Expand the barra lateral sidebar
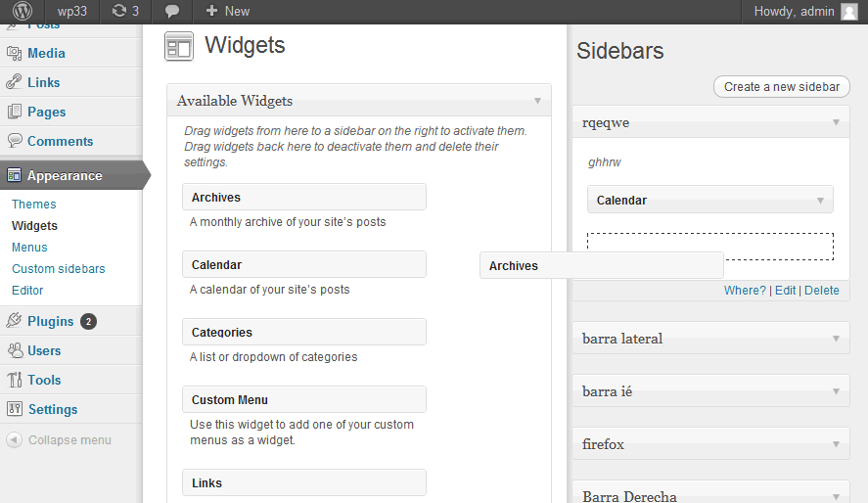This screenshot has height=503, width=868. point(836,339)
